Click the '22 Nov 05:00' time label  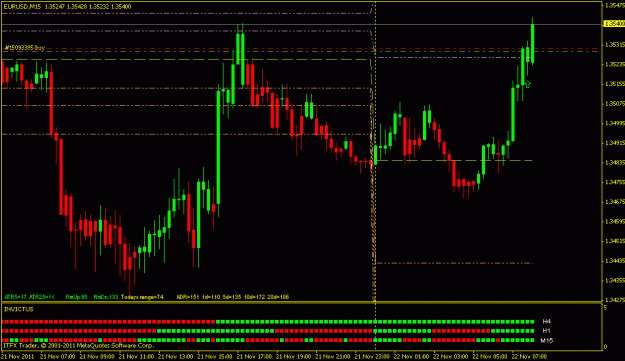pyautogui.click(x=491, y=356)
